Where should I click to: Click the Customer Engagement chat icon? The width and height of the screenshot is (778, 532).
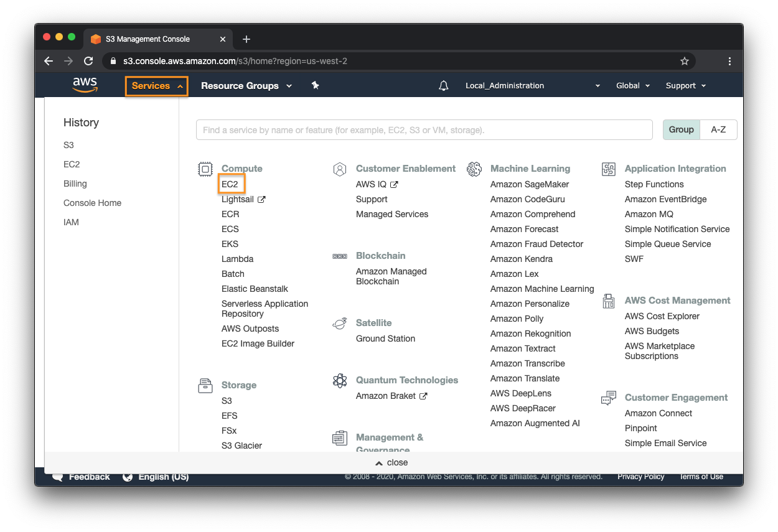tap(609, 398)
